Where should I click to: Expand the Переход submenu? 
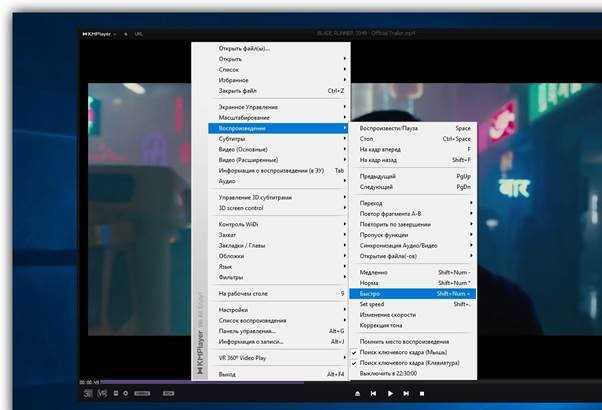[413, 203]
